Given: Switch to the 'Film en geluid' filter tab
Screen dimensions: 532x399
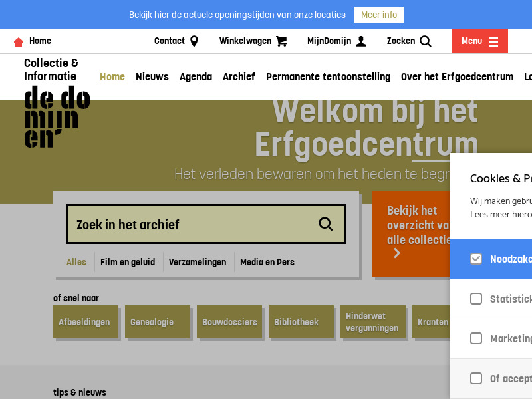Looking at the screenshot, I should [x=128, y=262].
